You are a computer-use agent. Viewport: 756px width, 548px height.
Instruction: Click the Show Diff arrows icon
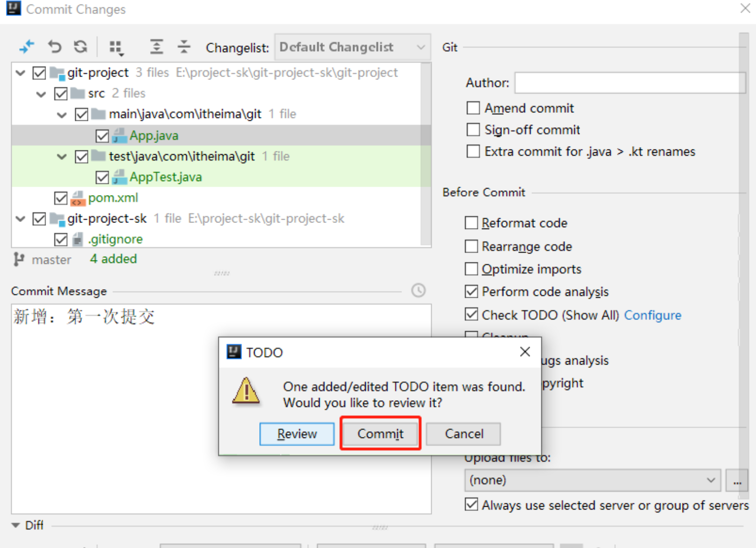point(26,47)
